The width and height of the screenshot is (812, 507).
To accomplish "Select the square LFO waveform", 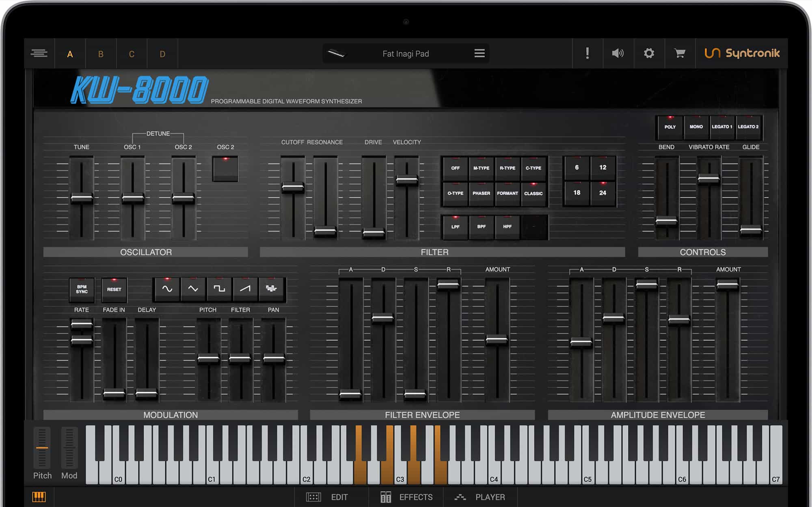I will [x=219, y=289].
